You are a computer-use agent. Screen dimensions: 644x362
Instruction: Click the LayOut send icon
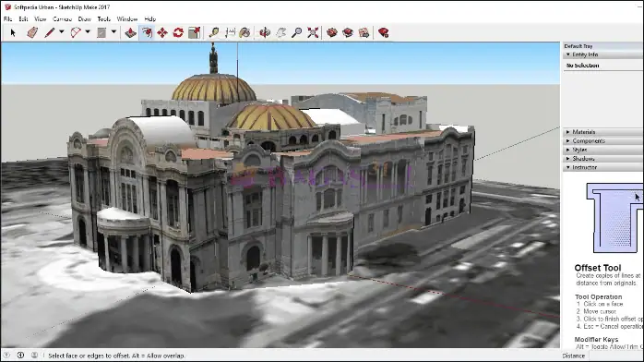pyautogui.click(x=364, y=32)
